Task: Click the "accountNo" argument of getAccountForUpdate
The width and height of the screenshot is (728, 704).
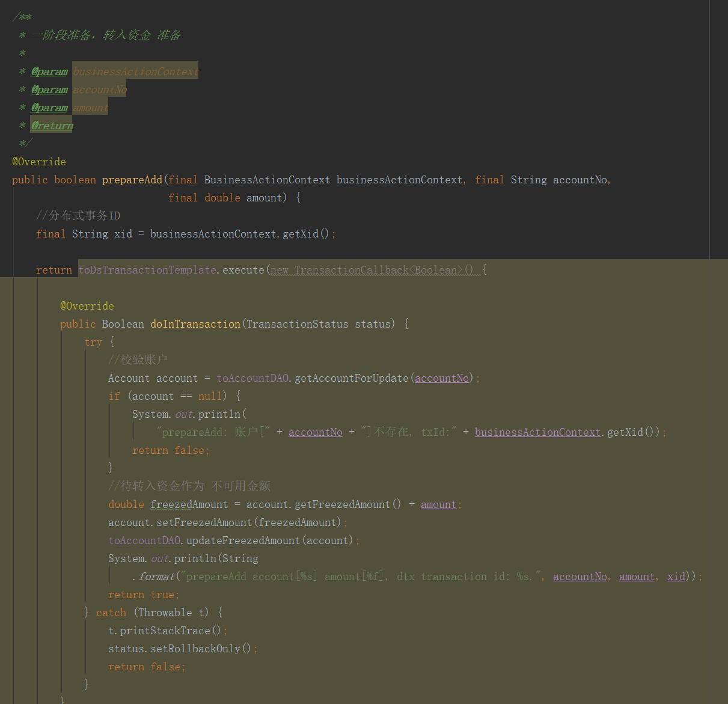Action: tap(442, 378)
